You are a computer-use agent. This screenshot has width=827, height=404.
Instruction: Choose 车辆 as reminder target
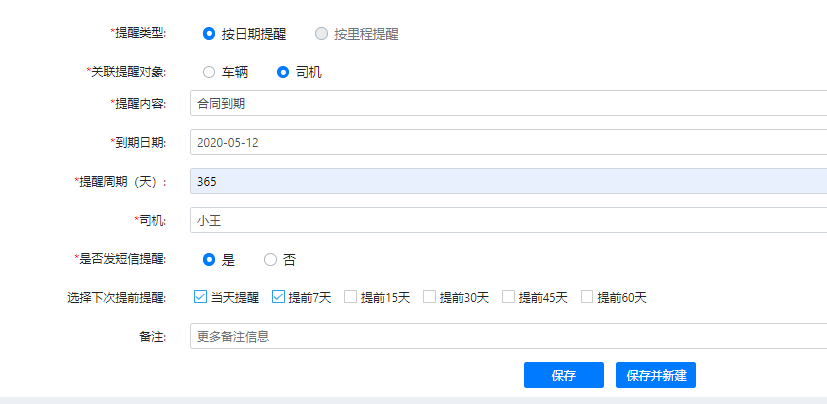[x=209, y=72]
